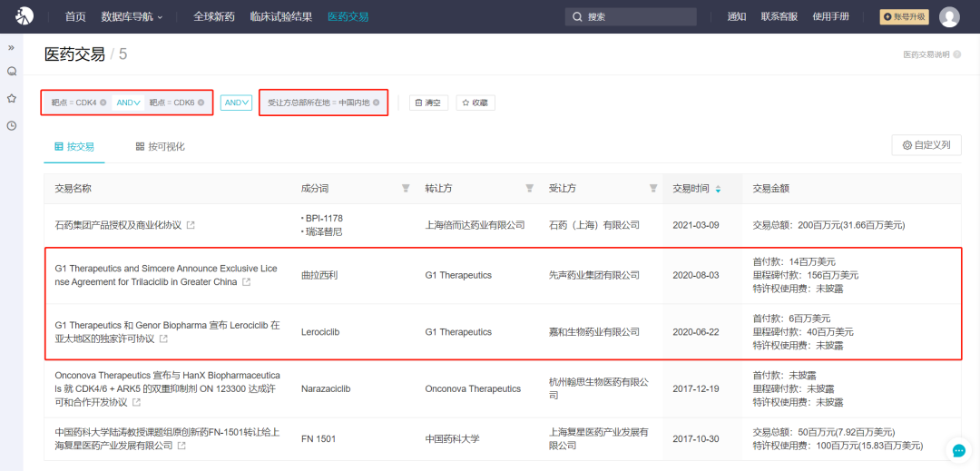Image resolution: width=980 pixels, height=471 pixels.
Task: Click the 交易名称 column header
Action: pos(73,188)
